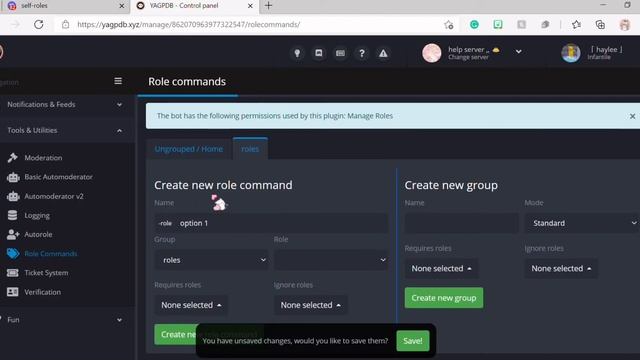
Task: Dismiss the permissions notice with the X
Action: tap(632, 116)
